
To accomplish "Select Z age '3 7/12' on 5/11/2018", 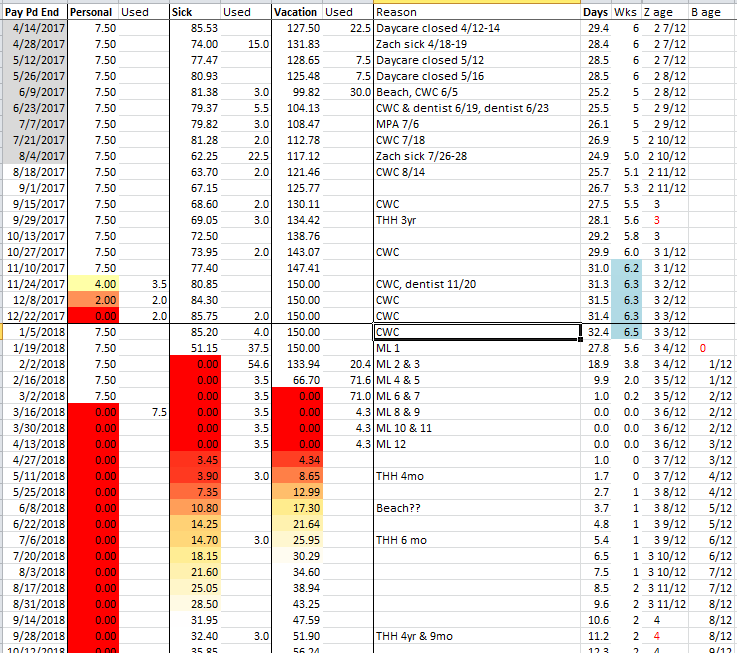I will [665, 476].
